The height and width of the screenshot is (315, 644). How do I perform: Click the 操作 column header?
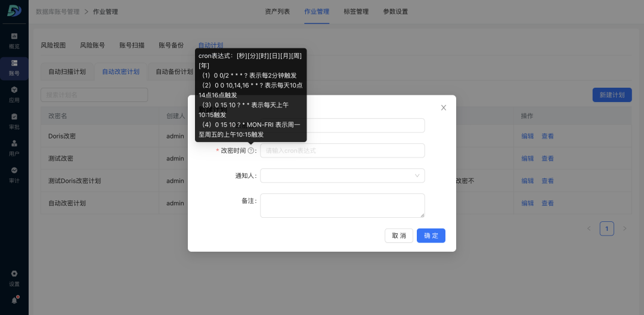[x=572, y=116]
